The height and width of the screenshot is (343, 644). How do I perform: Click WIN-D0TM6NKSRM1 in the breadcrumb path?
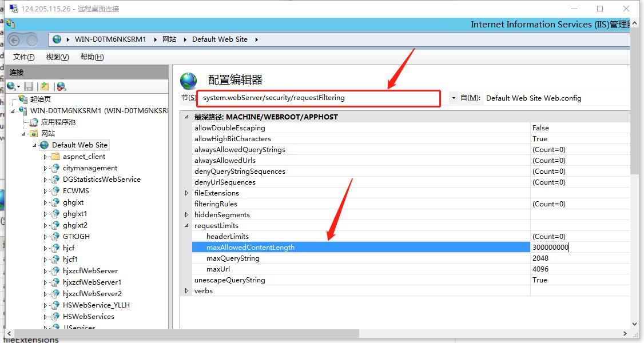110,39
